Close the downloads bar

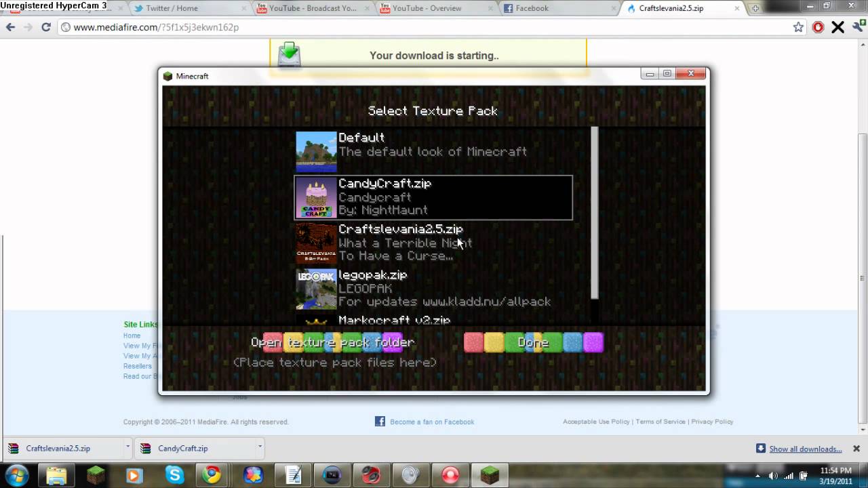856,449
